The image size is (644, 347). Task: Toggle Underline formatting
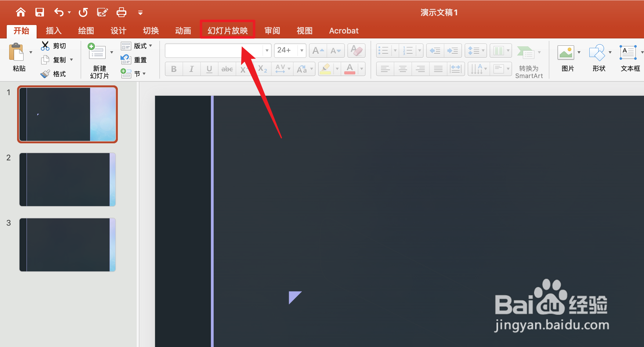click(209, 69)
